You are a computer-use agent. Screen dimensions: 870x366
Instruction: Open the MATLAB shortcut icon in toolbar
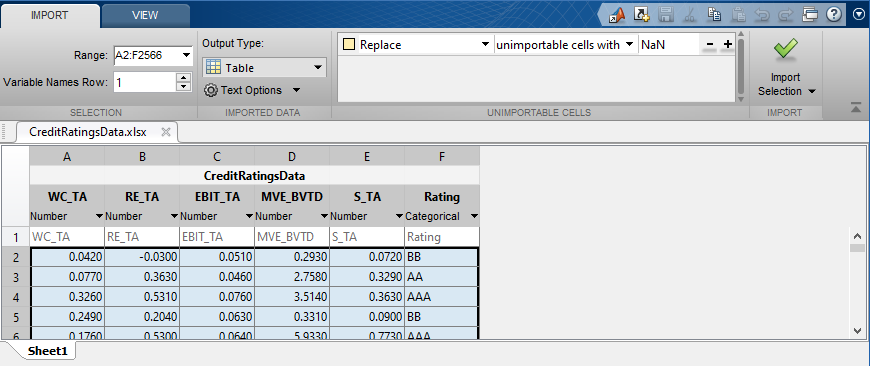tap(617, 15)
